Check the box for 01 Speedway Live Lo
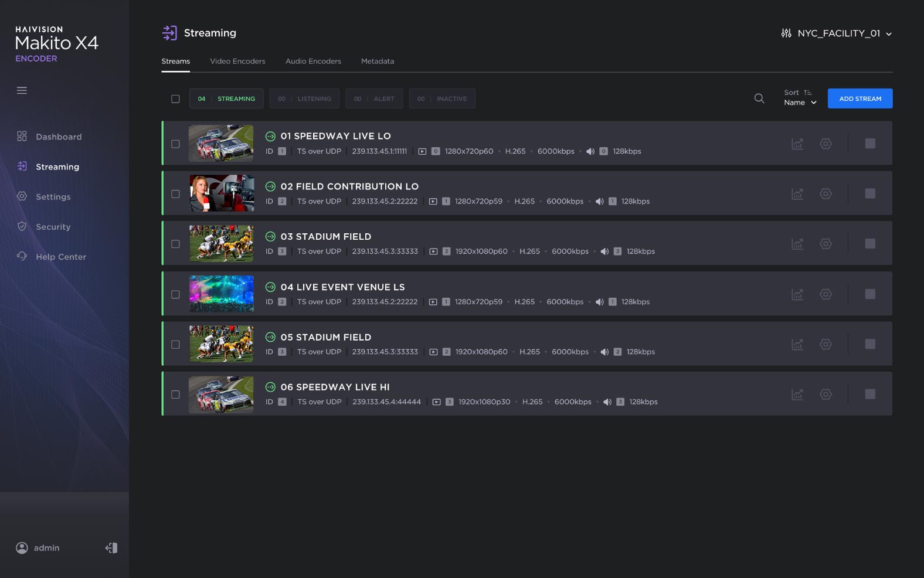The width and height of the screenshot is (924, 578). 175,144
